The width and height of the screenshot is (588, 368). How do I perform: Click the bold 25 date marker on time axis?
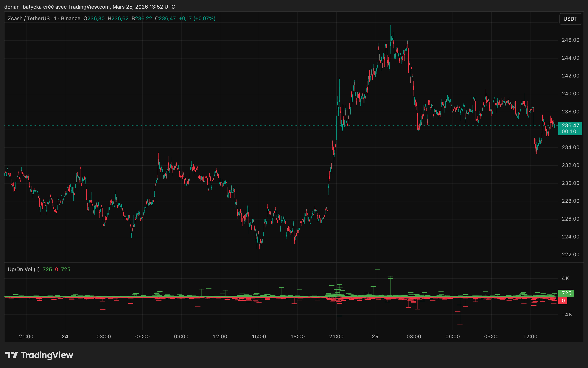click(375, 336)
